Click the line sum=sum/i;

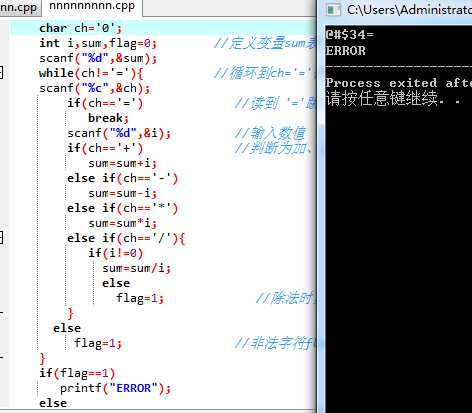point(137,268)
